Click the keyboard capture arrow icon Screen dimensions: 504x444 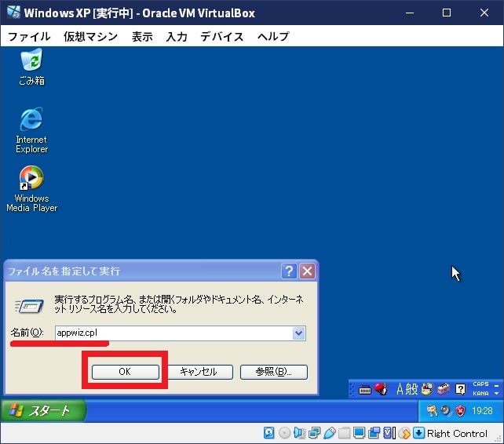tap(418, 433)
